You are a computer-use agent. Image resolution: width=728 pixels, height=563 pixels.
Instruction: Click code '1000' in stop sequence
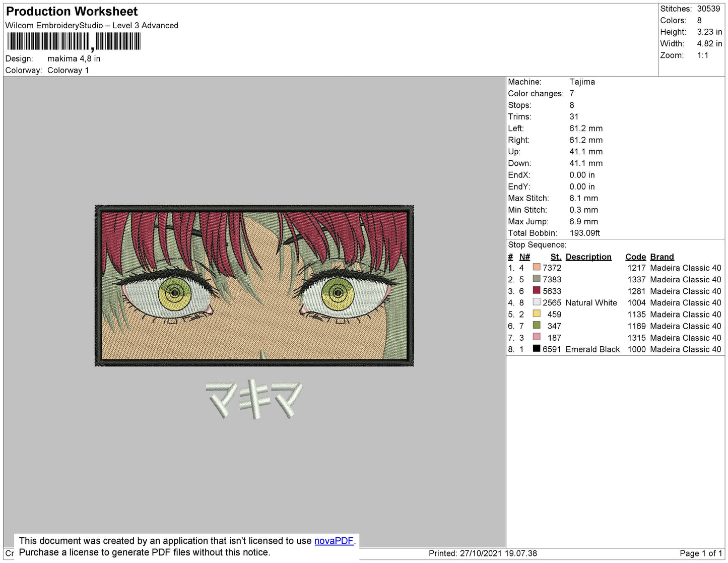click(636, 349)
